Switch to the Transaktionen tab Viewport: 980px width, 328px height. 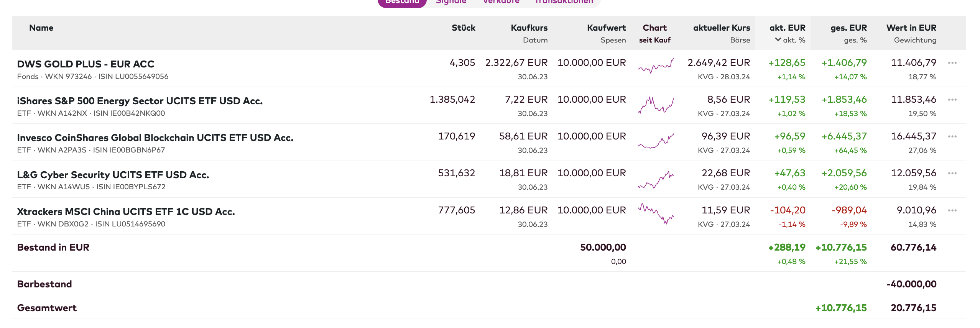tap(563, 2)
